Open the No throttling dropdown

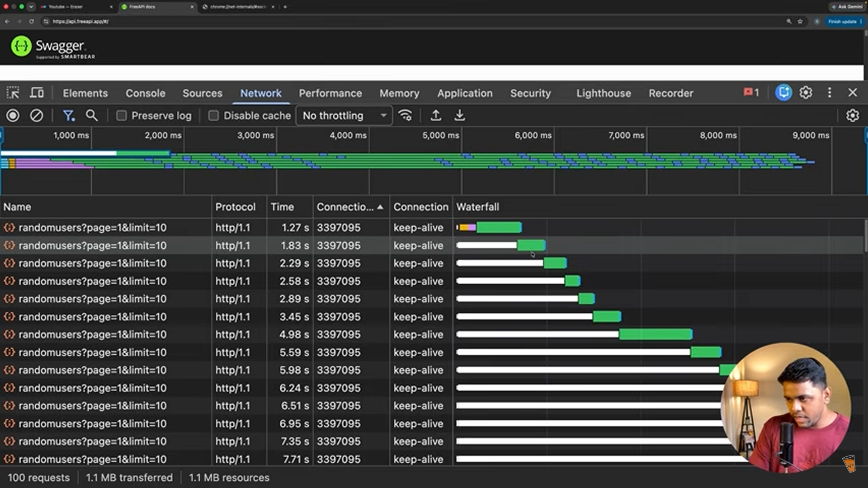pyautogui.click(x=344, y=116)
